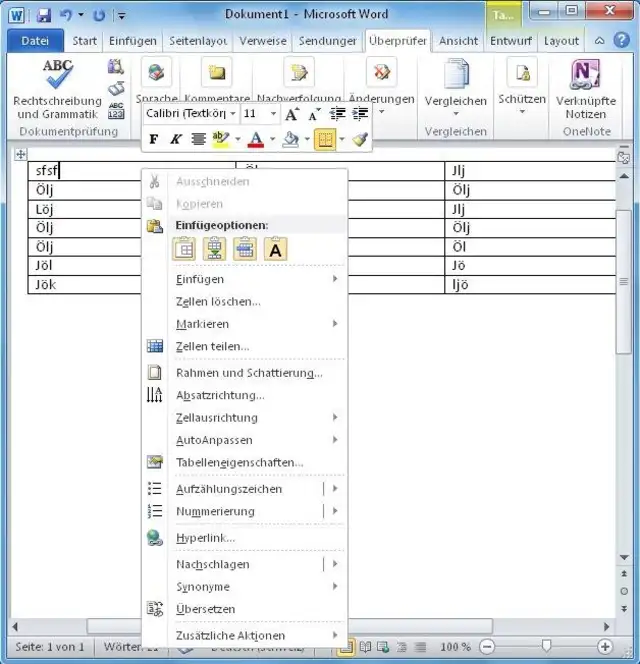Choose Tabelleneigenschaften in context menu
Image resolution: width=640 pixels, height=664 pixels.
point(245,462)
